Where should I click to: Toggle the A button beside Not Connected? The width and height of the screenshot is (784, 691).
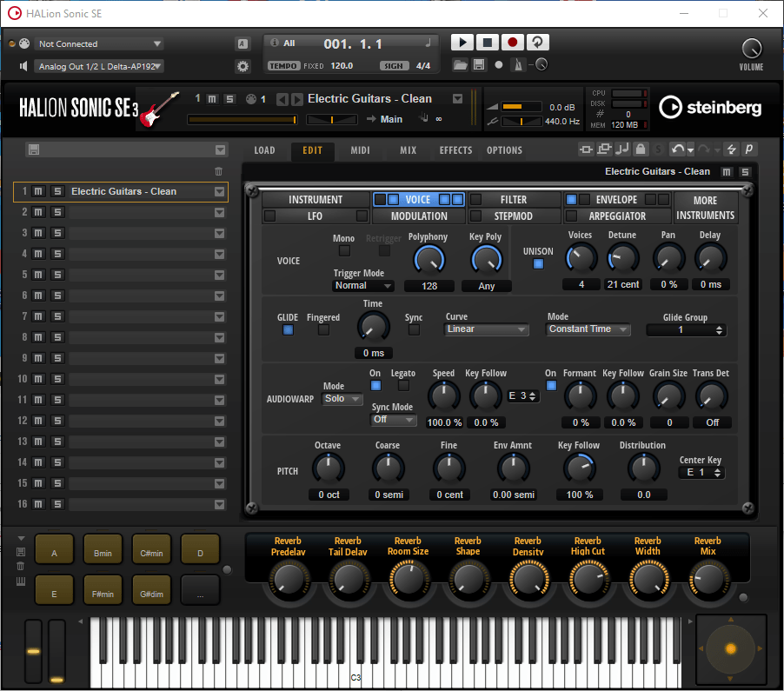[243, 43]
